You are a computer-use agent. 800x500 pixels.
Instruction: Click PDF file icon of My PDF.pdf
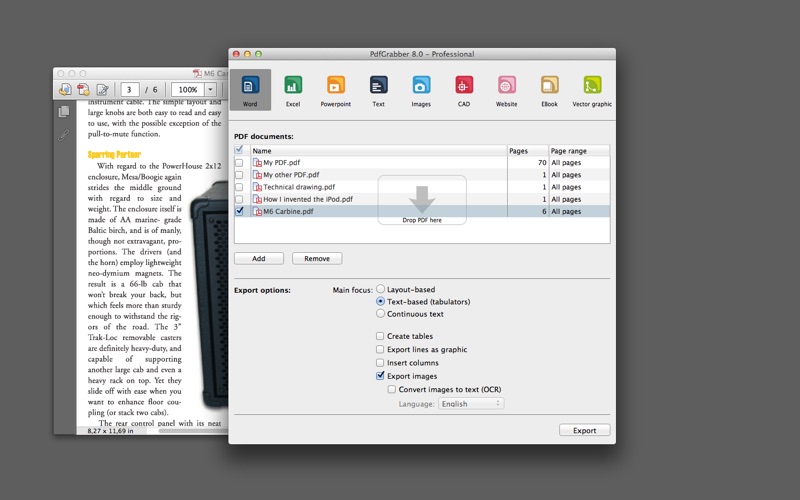tap(257, 163)
